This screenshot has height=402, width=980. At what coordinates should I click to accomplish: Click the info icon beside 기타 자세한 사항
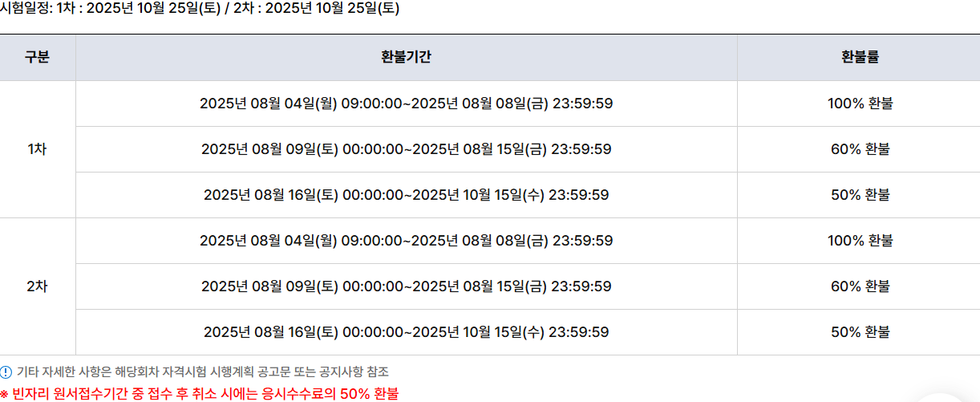(x=6, y=372)
